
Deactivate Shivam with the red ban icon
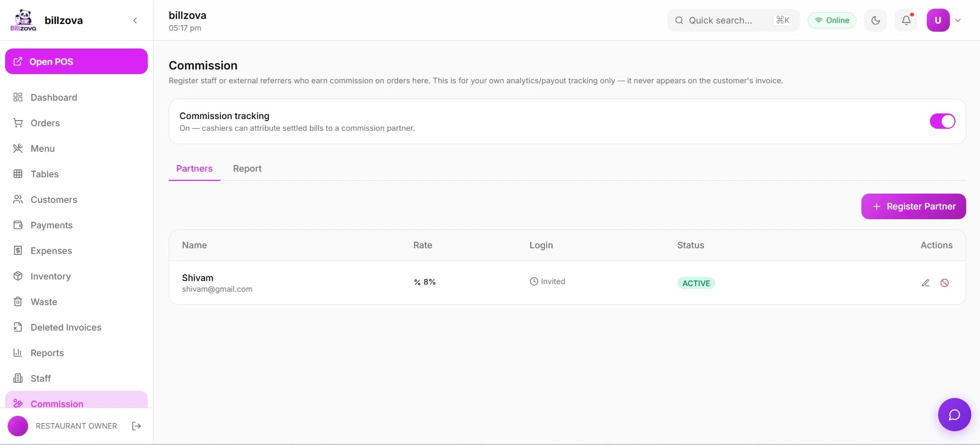[945, 283]
